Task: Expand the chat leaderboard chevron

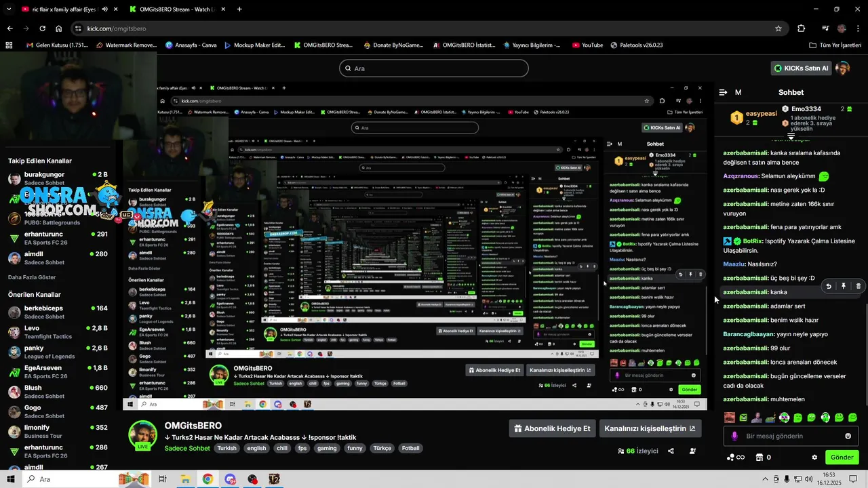Action: pos(791,136)
